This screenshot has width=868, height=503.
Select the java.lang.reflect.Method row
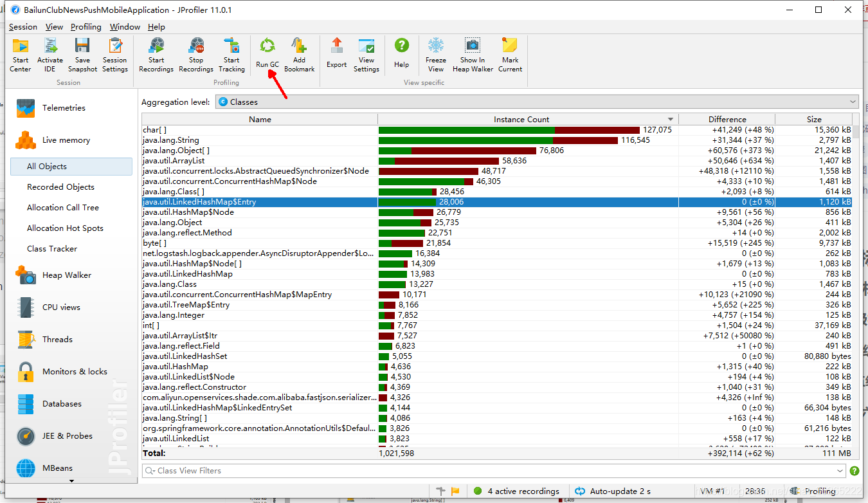click(x=497, y=233)
